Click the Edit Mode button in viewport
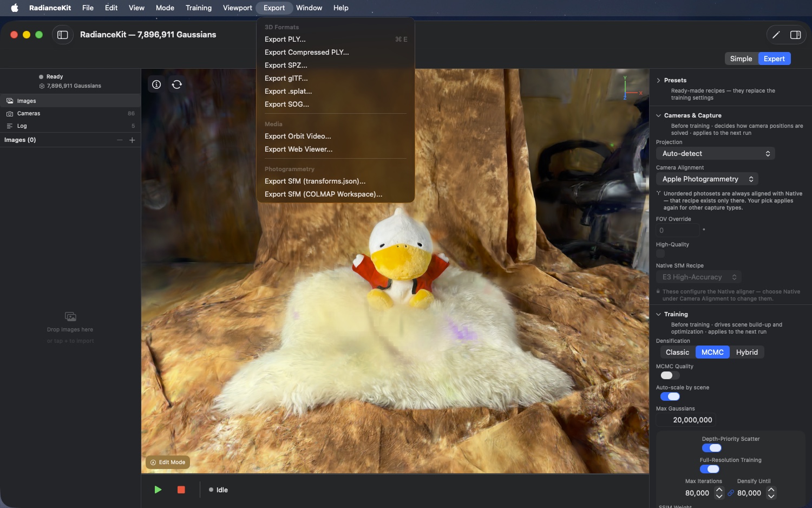 point(168,463)
